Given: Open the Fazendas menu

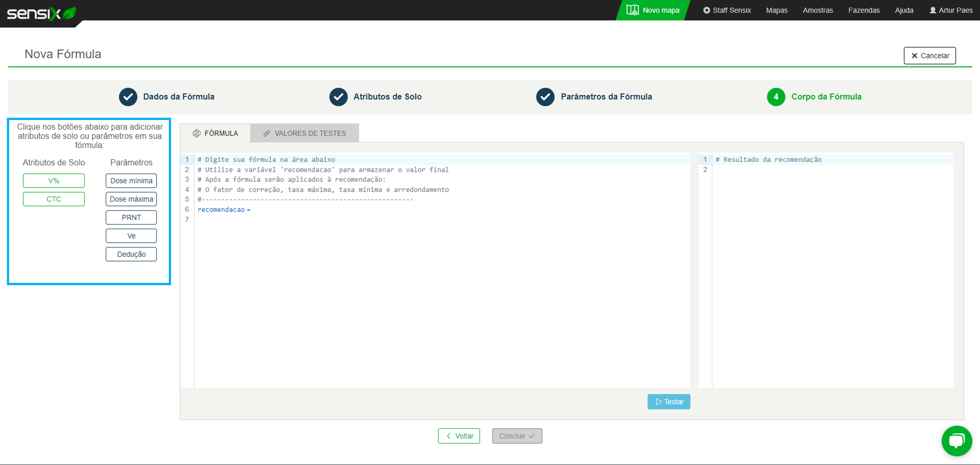Looking at the screenshot, I should pos(864,10).
